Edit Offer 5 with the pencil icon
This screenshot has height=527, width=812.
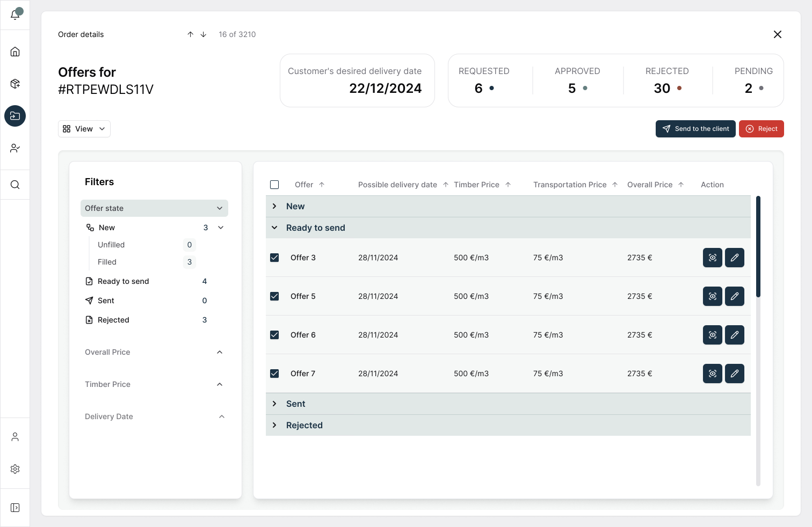[x=735, y=296]
